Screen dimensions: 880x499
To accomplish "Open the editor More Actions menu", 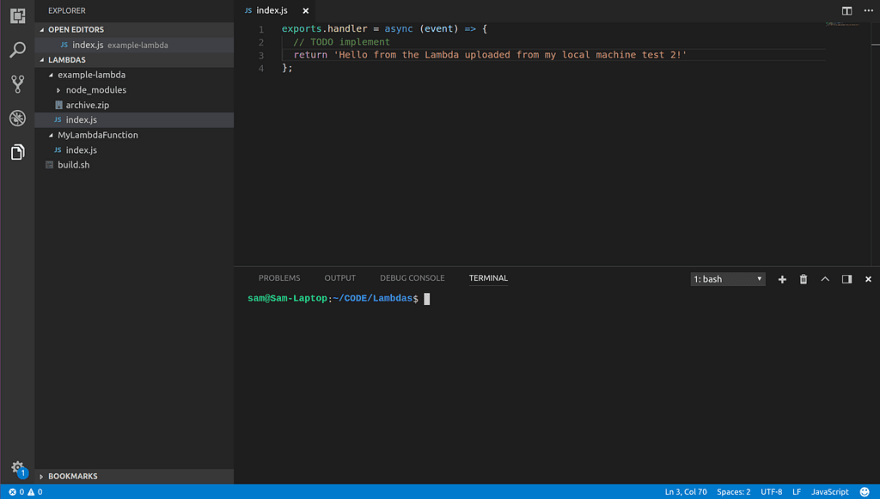I will 868,11.
